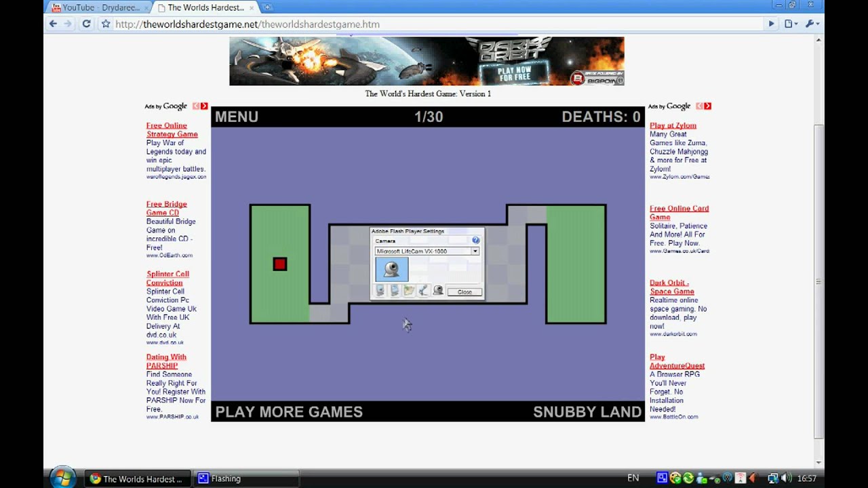The width and height of the screenshot is (868, 488).
Task: Open Play AdventureQuest ad link
Action: (x=677, y=361)
